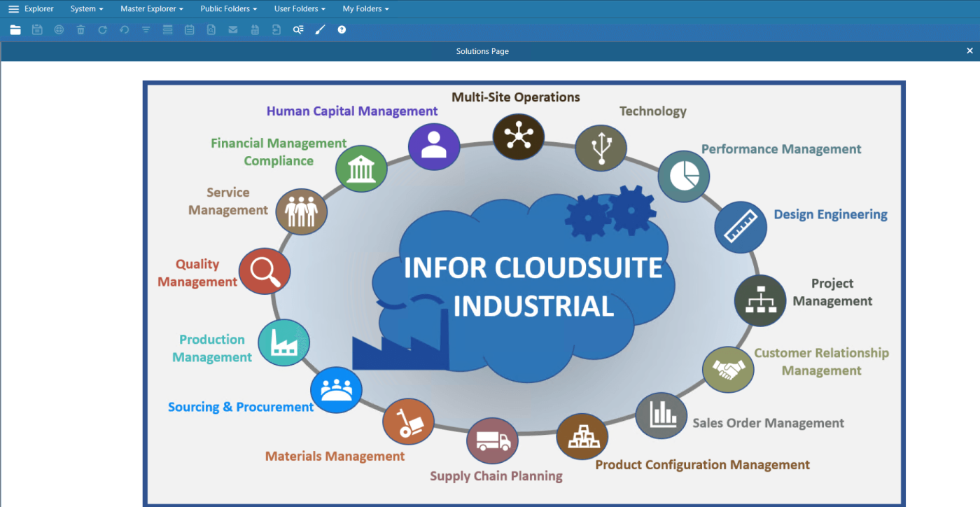Click the save toolbar icon
The width and height of the screenshot is (980, 507).
coord(37,30)
